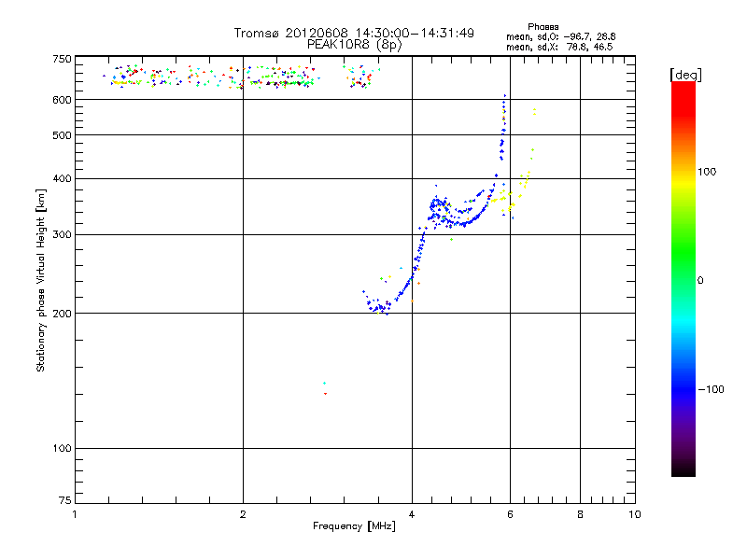Click the "[deg]" colorbar unit label
Image resolution: width=747 pixels, height=560 pixels.
685,75
